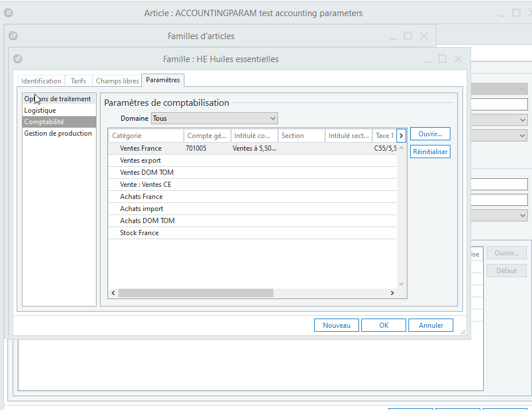Click the Article window app icon
Screen dimensions: 532x410
point(9,13)
